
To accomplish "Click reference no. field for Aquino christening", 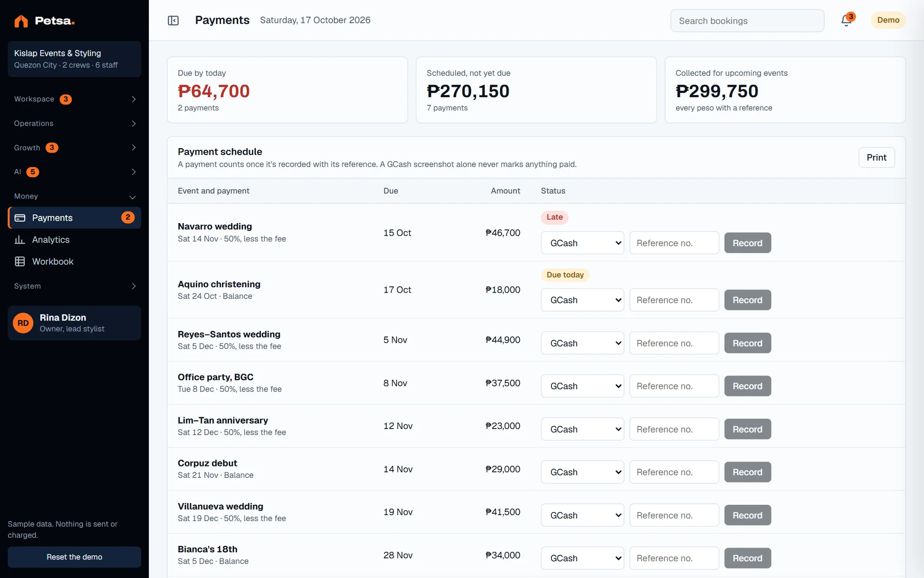I will coord(674,300).
